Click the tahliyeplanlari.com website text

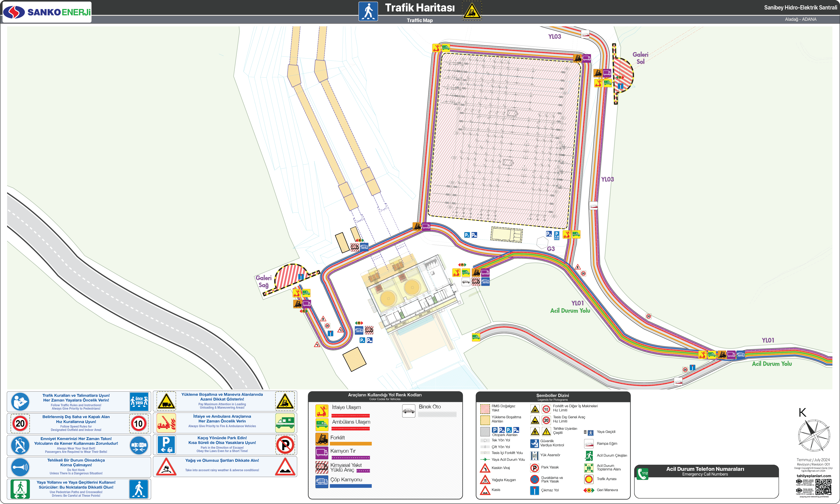tap(814, 476)
